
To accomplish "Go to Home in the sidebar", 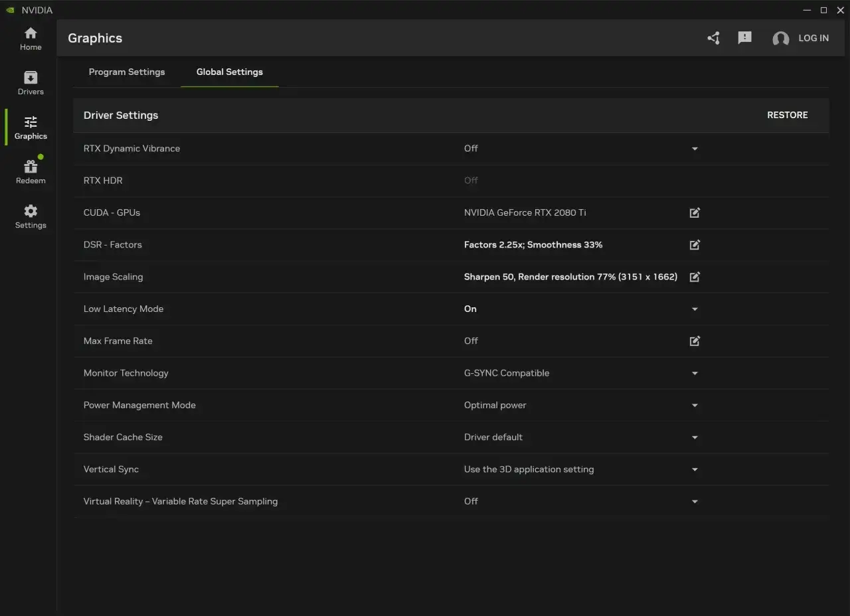I will tap(31, 39).
